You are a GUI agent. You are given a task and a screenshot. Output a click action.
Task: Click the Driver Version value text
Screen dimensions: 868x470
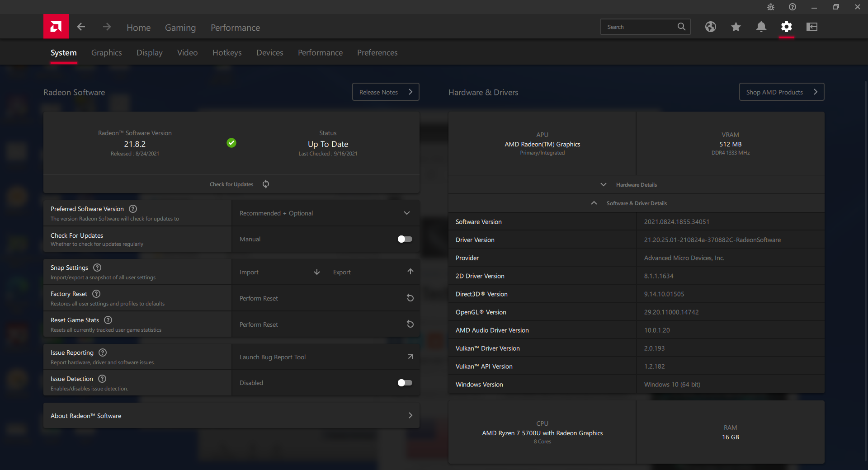point(712,240)
